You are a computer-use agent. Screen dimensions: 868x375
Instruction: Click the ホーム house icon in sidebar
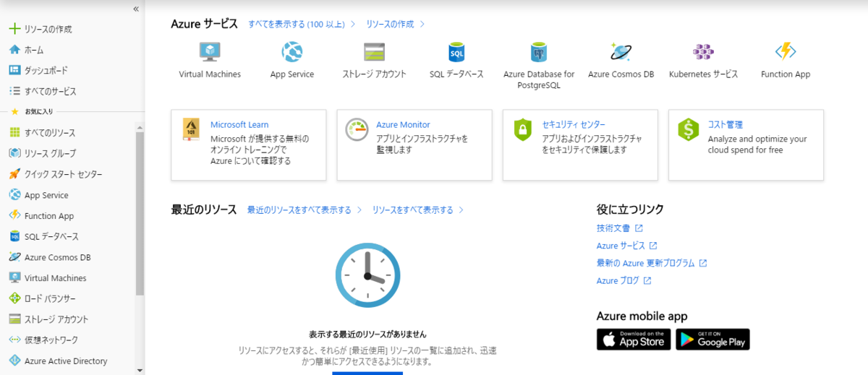(x=14, y=50)
